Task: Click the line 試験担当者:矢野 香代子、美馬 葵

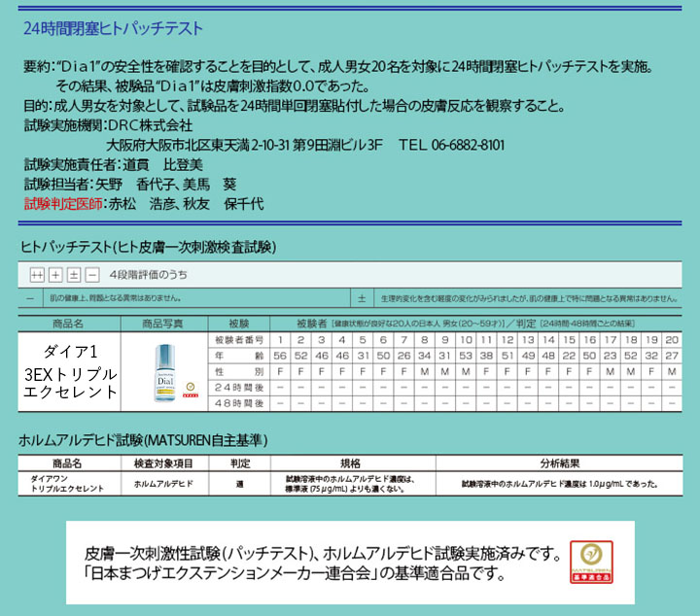Action: pos(130,185)
